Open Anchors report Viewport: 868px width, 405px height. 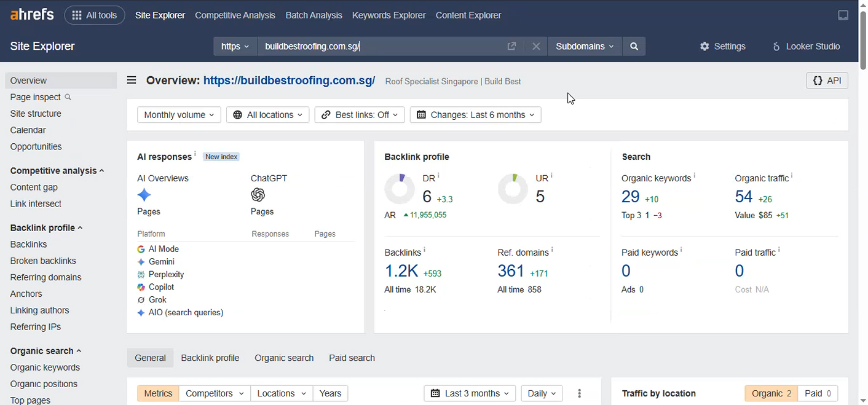pyautogui.click(x=26, y=294)
